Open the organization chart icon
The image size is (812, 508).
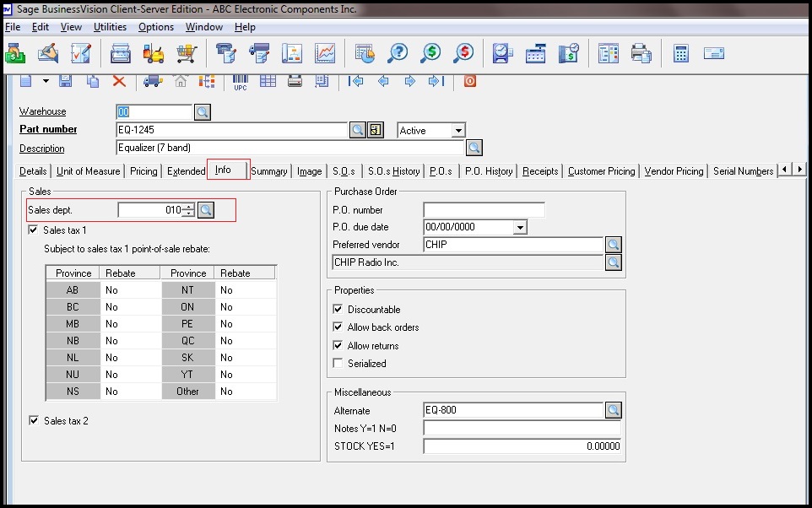291,53
